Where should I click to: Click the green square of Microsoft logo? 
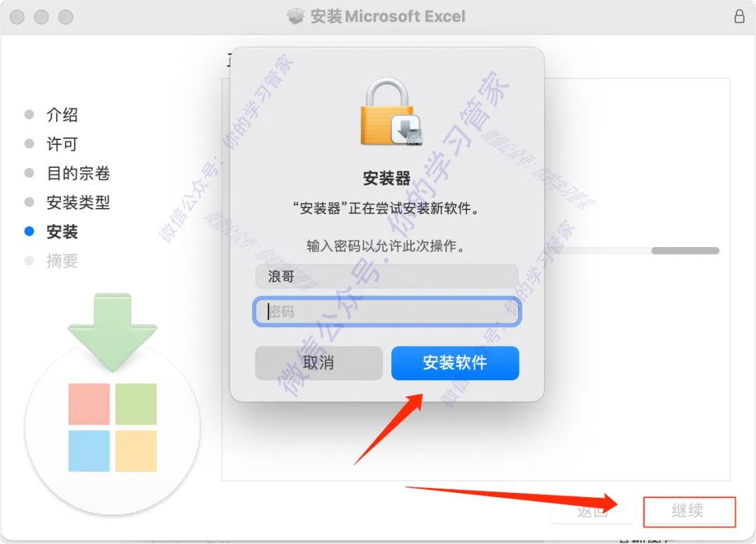[x=136, y=404]
